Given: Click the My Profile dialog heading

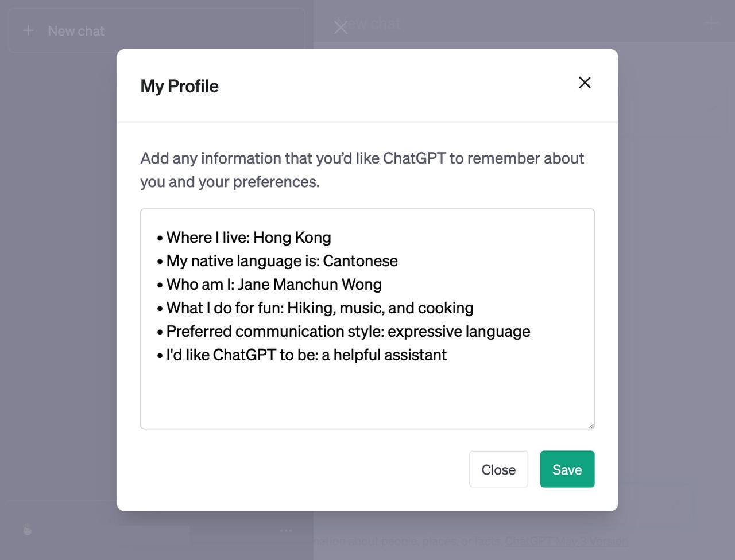Looking at the screenshot, I should click(179, 86).
